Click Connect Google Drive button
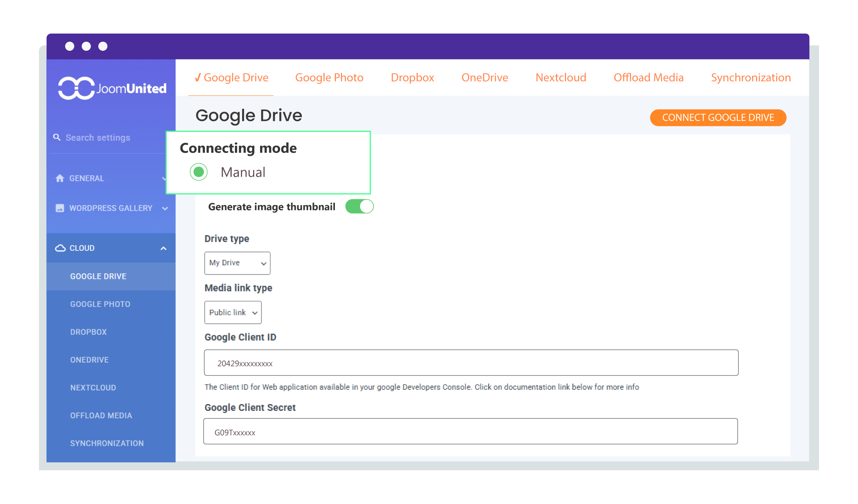This screenshot has height=504, width=858. tap(718, 117)
